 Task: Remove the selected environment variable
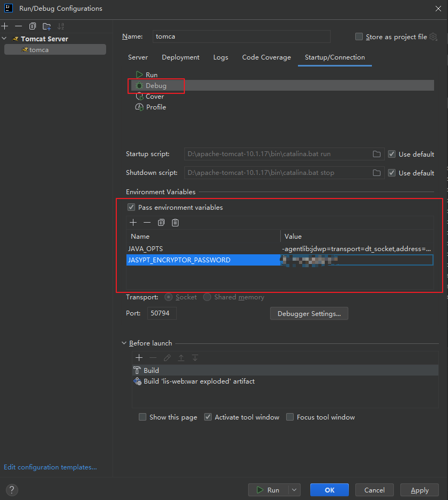click(147, 222)
